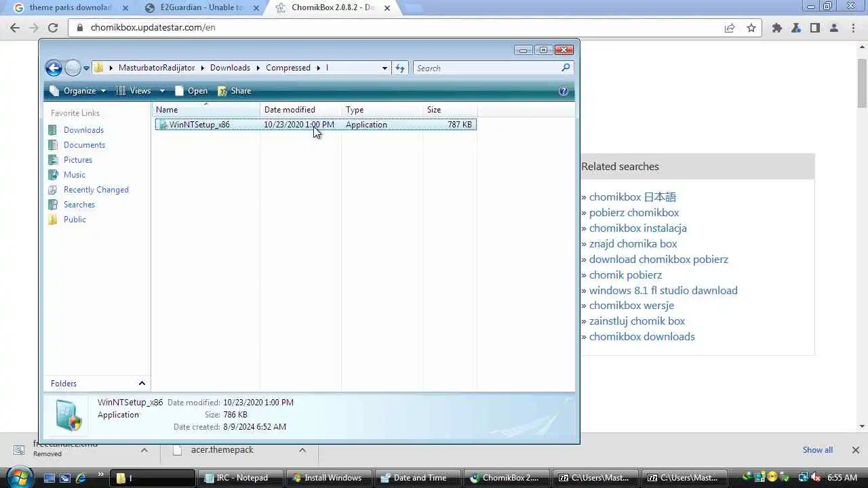Sort files by Date modified column
Viewport: 868px width, 488px height.
[x=300, y=110]
